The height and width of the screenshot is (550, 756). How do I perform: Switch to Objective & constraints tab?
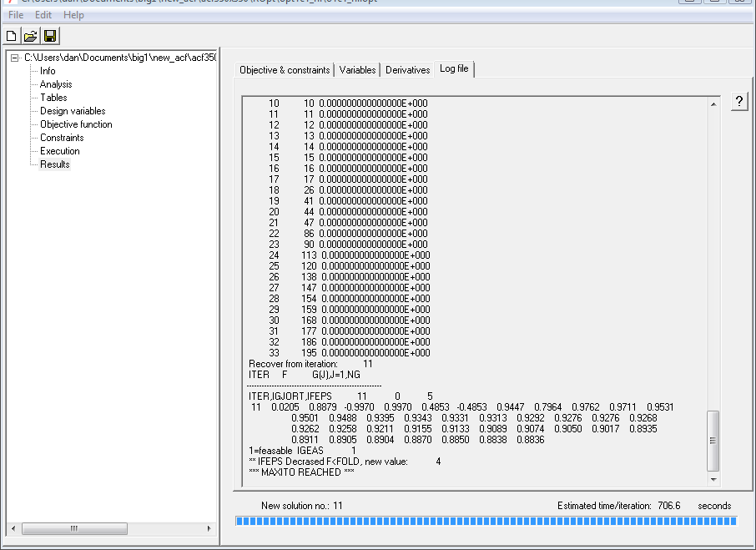(285, 70)
